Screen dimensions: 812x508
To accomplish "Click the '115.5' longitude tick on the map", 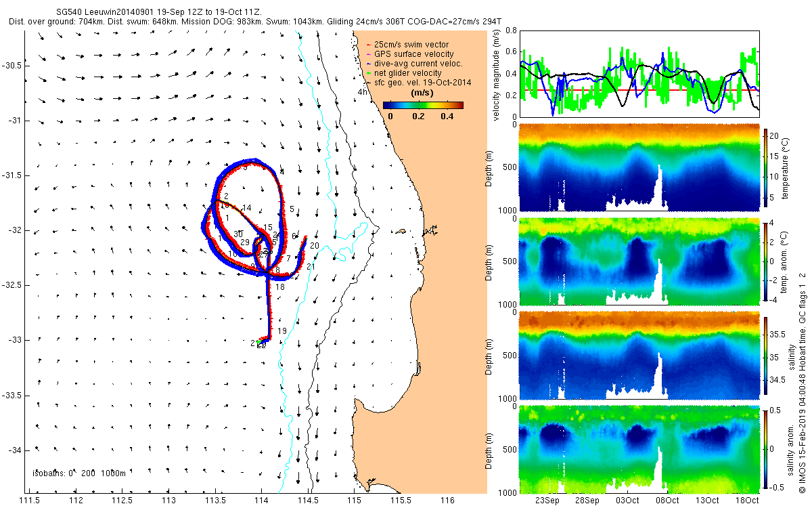I will point(401,500).
